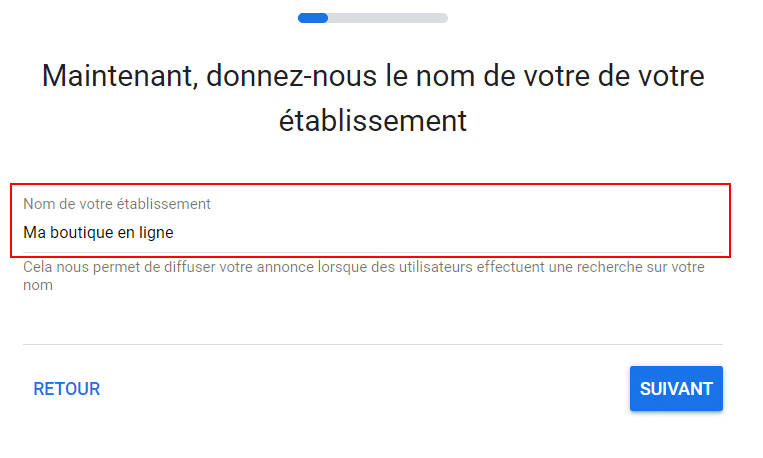Click the SUIVANT button
Screen dimensions: 763x458
point(676,389)
